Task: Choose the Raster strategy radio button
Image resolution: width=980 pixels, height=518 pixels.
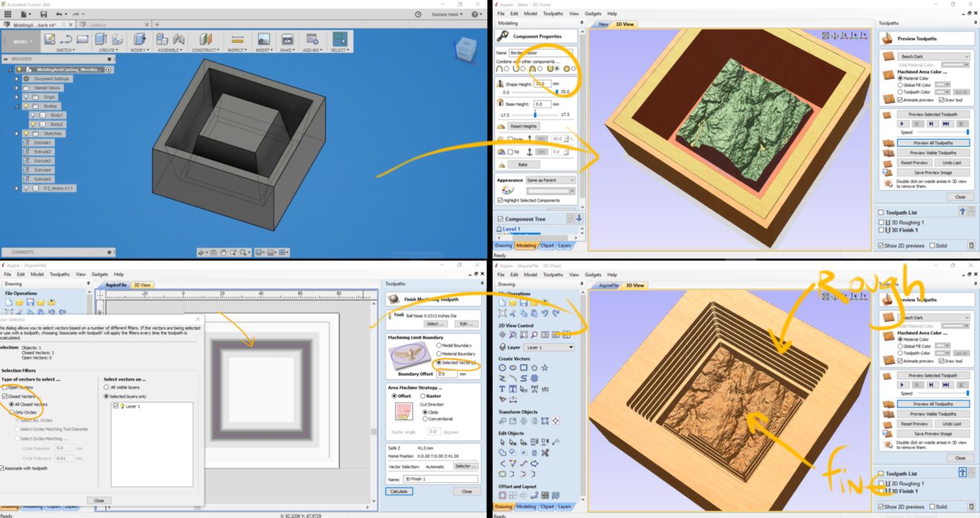Action: tap(423, 396)
